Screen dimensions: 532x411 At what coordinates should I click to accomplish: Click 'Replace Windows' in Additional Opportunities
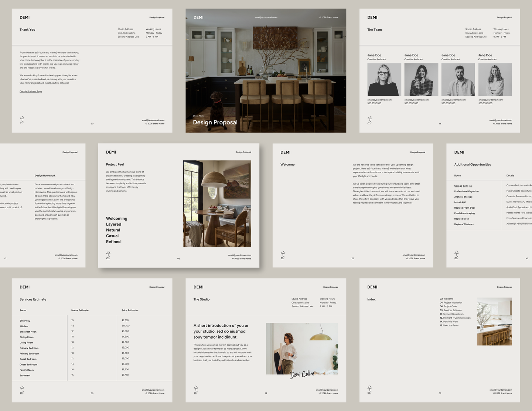(x=464, y=224)
